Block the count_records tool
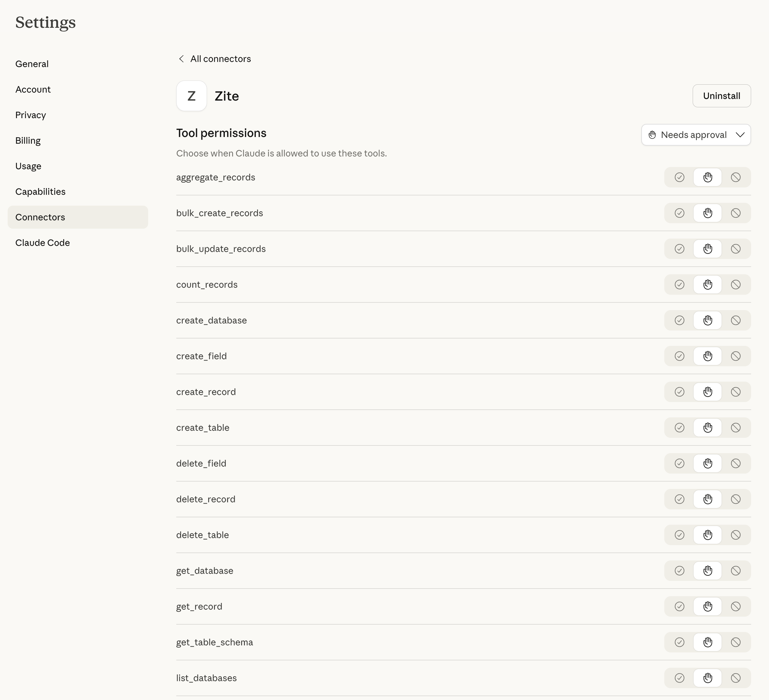 735,285
